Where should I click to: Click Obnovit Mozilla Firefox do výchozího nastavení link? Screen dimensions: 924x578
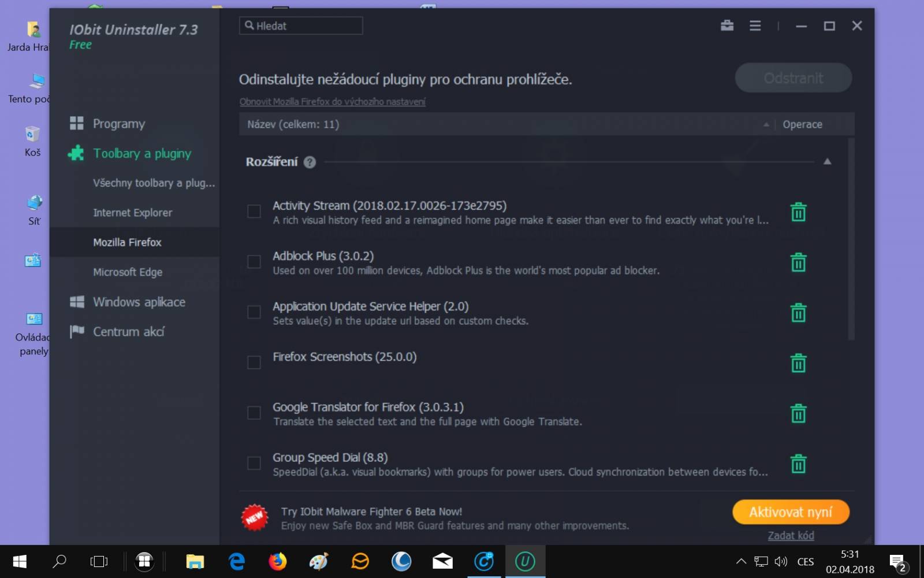332,102
